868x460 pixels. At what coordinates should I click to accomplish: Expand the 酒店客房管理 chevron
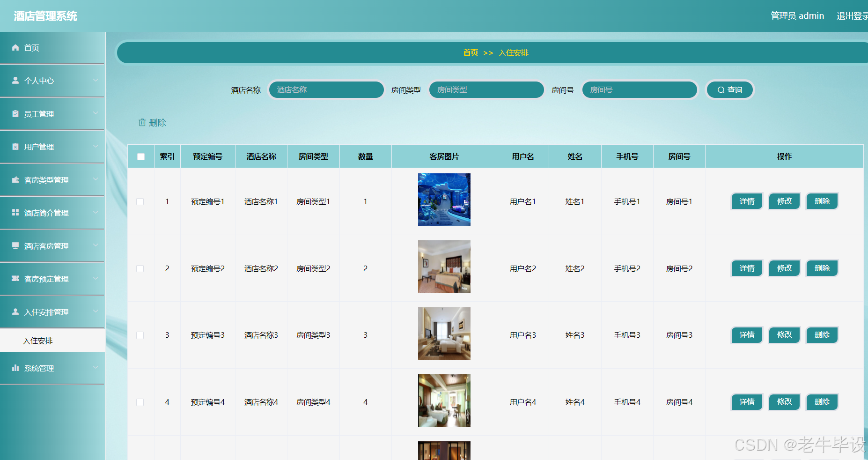[96, 245]
